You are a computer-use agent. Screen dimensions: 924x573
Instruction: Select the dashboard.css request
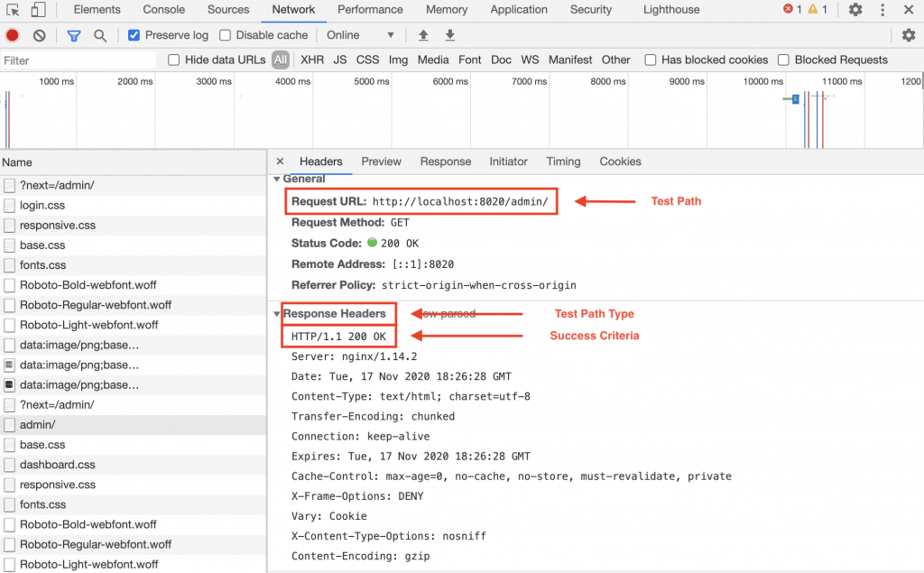[134, 465]
